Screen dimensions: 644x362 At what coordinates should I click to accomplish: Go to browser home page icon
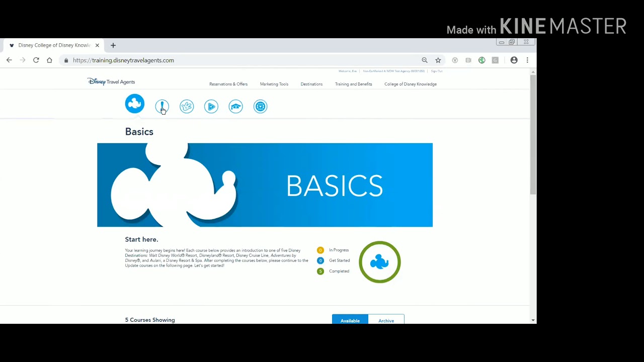point(49,60)
